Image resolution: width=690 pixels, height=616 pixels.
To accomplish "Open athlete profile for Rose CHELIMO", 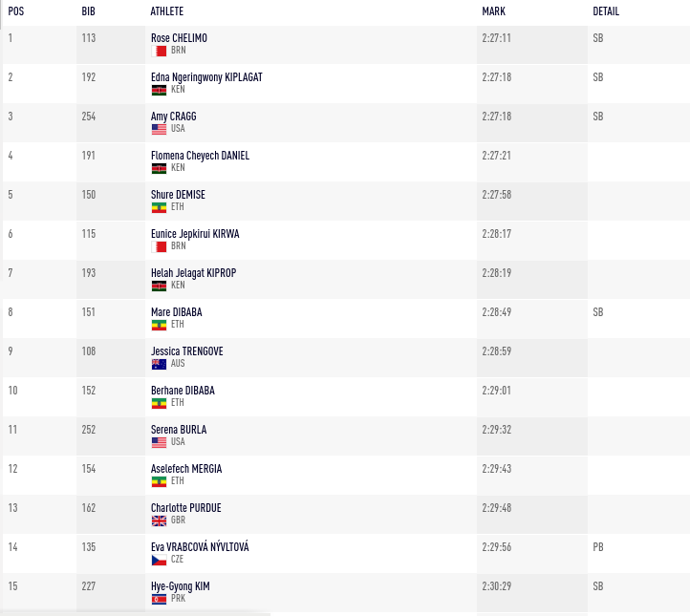I will pos(179,38).
